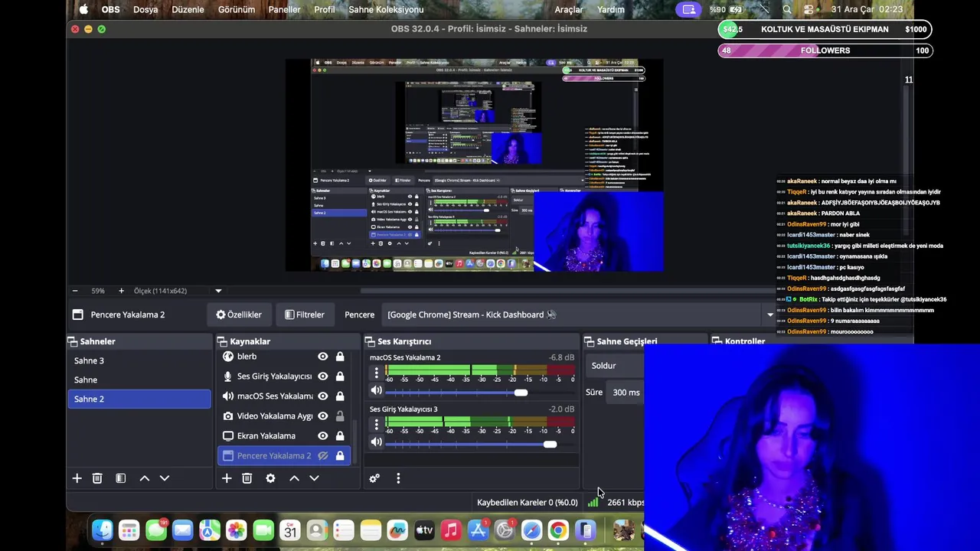Open the Pencere window selection dropdown
Viewport: 980px width, 551px height.
coord(580,315)
